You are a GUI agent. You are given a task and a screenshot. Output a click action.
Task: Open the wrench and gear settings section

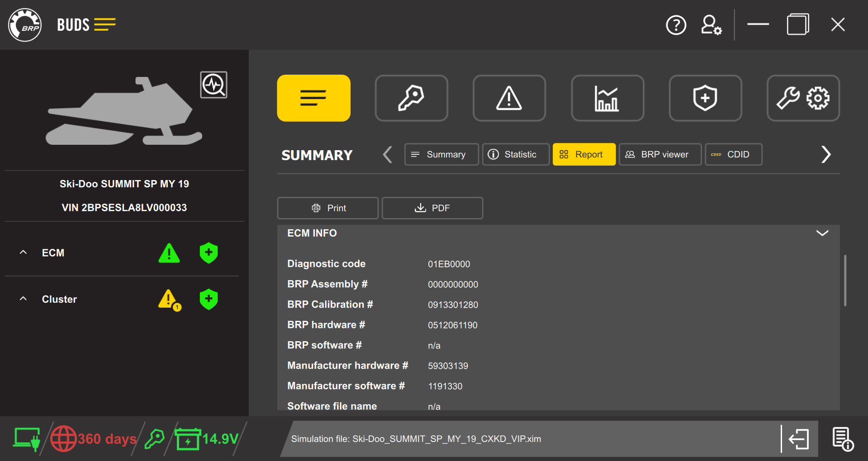(x=803, y=98)
